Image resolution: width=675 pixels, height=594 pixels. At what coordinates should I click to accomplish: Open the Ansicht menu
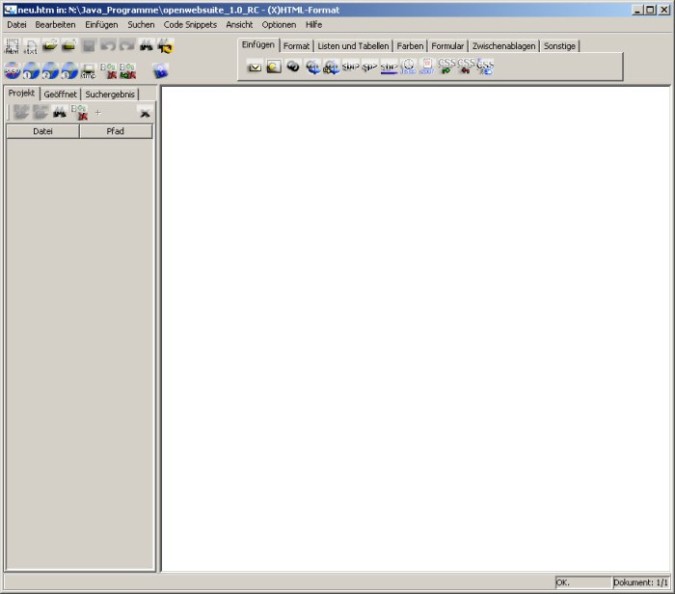pyautogui.click(x=239, y=25)
